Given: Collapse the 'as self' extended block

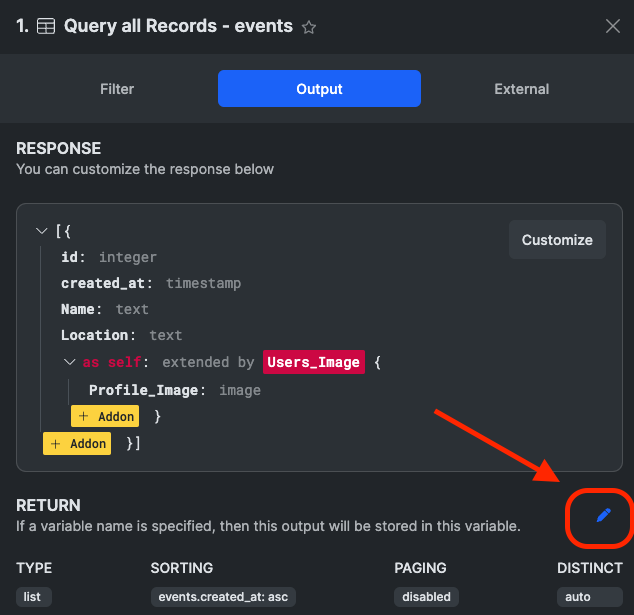Looking at the screenshot, I should click(x=69, y=362).
